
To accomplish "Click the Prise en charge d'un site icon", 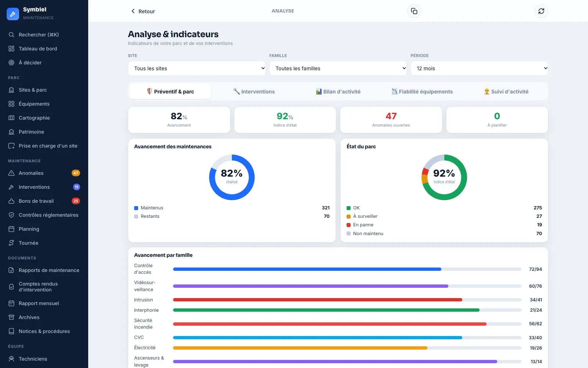I will 11,146.
